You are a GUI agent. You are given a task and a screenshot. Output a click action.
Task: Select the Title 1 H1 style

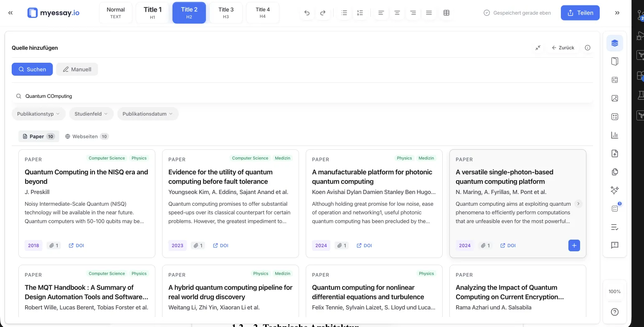coord(152,13)
